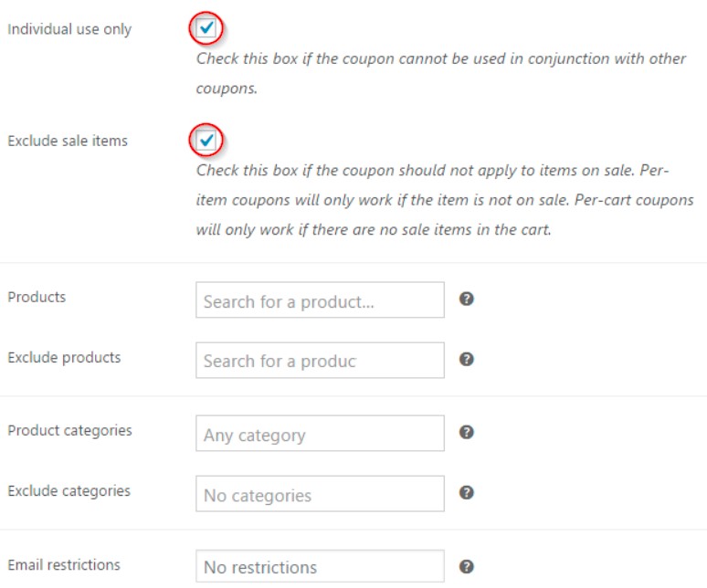Focus the Email restrictions input field
The height and width of the screenshot is (588, 707).
tap(320, 567)
